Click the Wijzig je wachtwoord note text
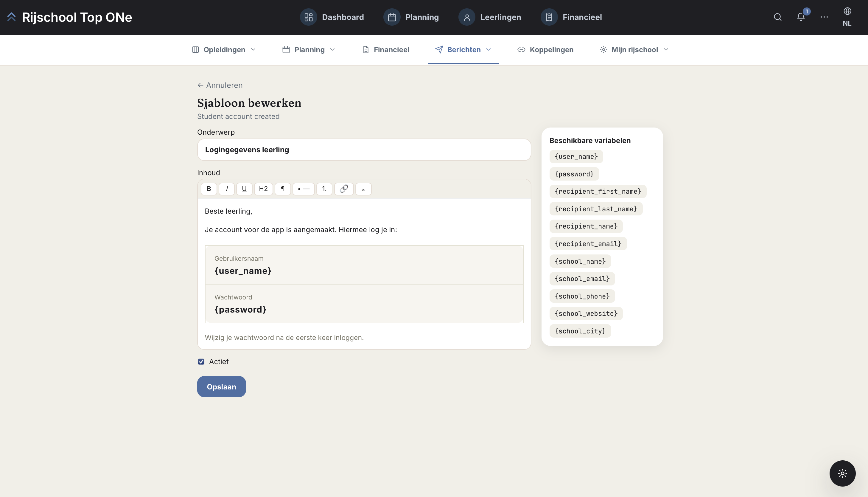Screen dimensions: 868x497 (284, 338)
